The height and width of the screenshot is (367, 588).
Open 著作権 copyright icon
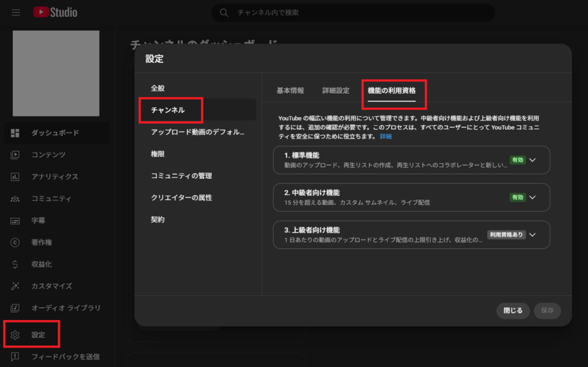[x=15, y=243]
